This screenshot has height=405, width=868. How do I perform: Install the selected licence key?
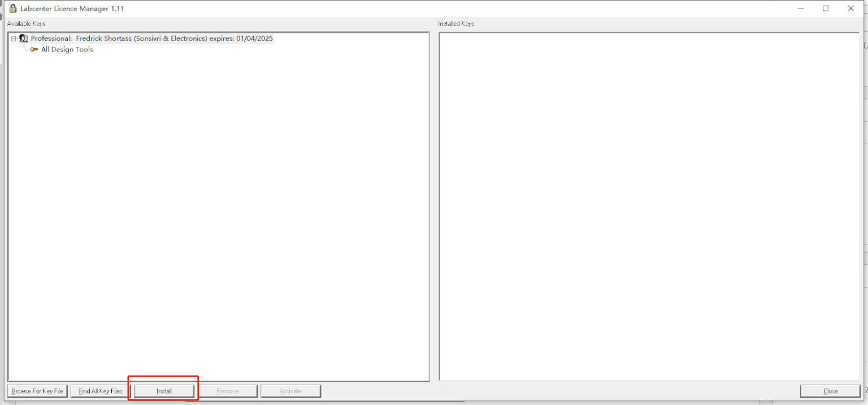click(164, 391)
